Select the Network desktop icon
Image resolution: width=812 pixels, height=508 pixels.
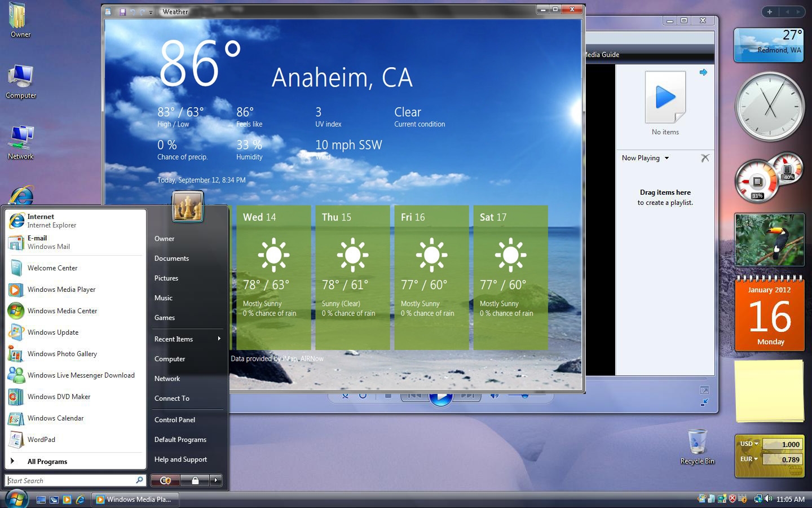coord(21,143)
